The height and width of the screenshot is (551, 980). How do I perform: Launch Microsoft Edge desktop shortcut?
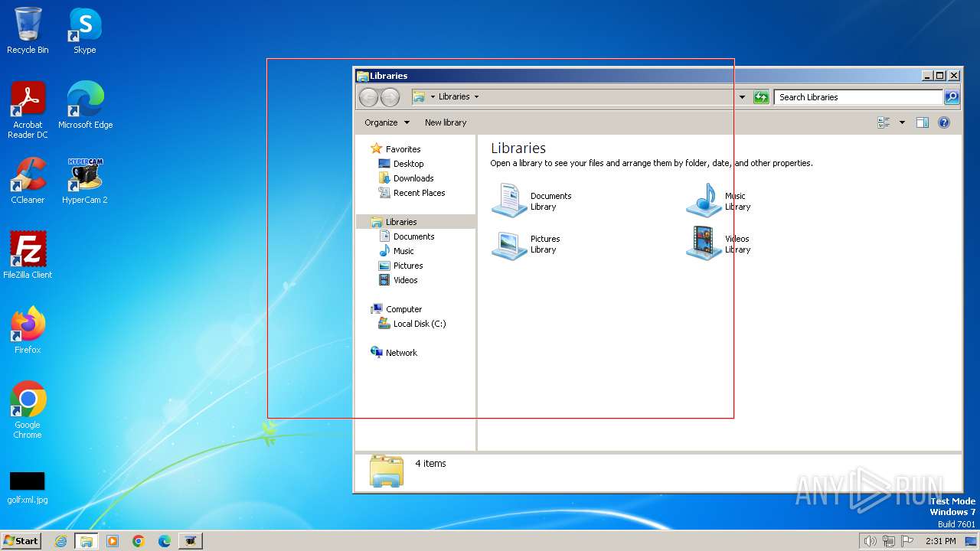click(x=85, y=105)
